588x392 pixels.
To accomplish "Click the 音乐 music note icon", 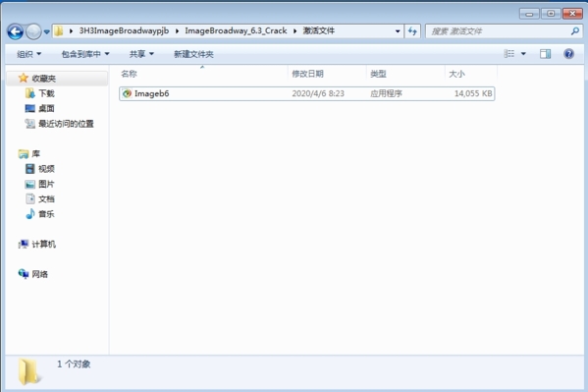I will pyautogui.click(x=30, y=213).
